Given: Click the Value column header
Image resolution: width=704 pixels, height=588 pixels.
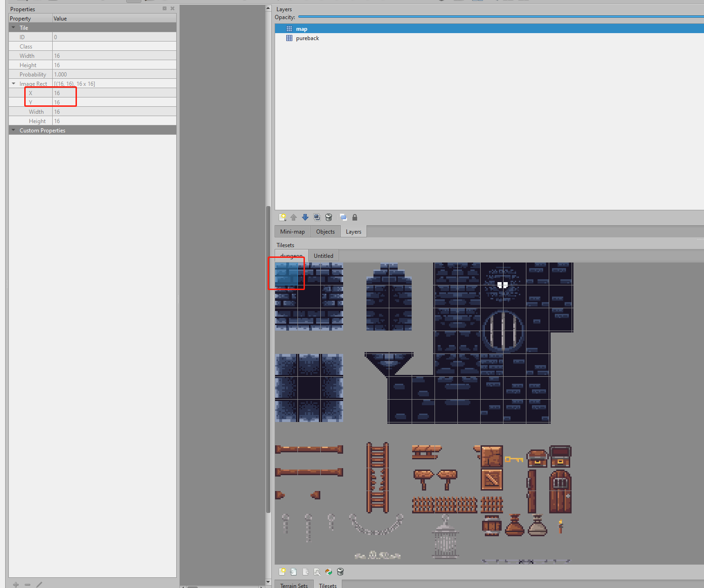Looking at the screenshot, I should coord(114,18).
